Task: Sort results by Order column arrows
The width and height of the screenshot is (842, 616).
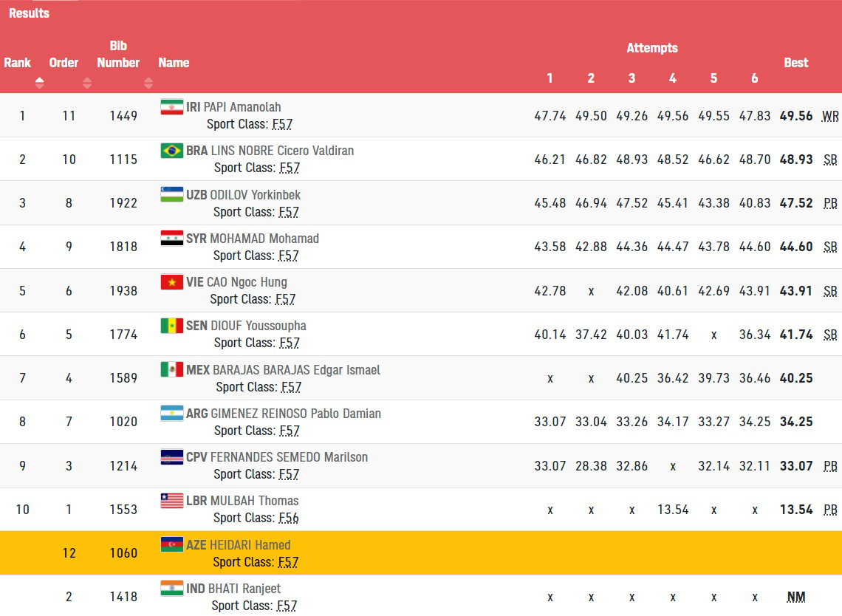Action: click(87, 83)
